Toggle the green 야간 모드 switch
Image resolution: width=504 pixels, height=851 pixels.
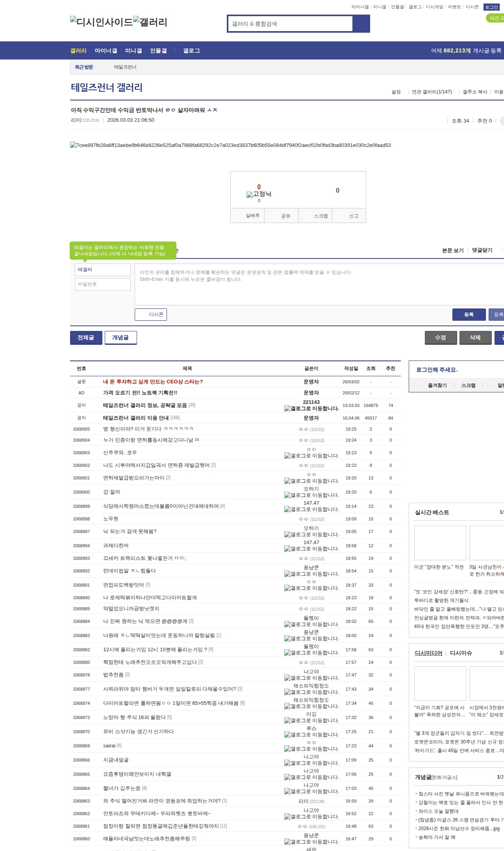[495, 18]
